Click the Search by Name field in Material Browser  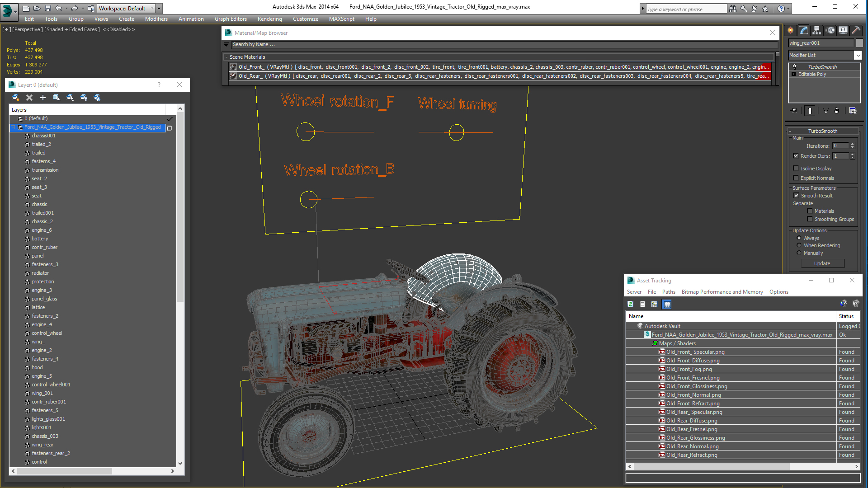504,44
